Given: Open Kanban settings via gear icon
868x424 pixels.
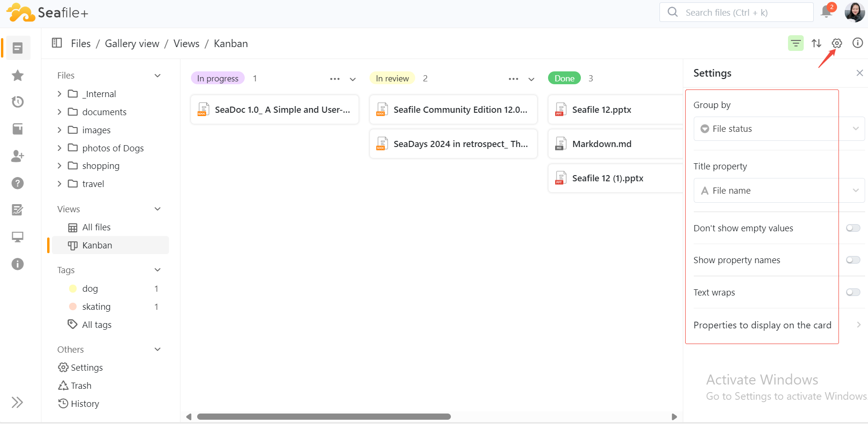Looking at the screenshot, I should (837, 43).
